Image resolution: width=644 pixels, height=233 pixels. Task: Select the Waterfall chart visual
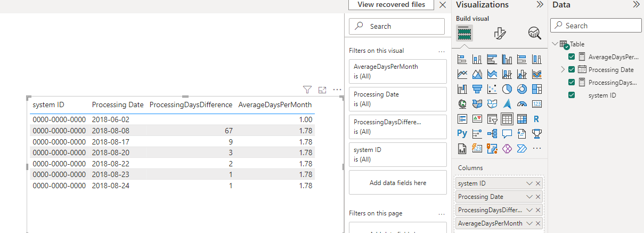point(462,89)
